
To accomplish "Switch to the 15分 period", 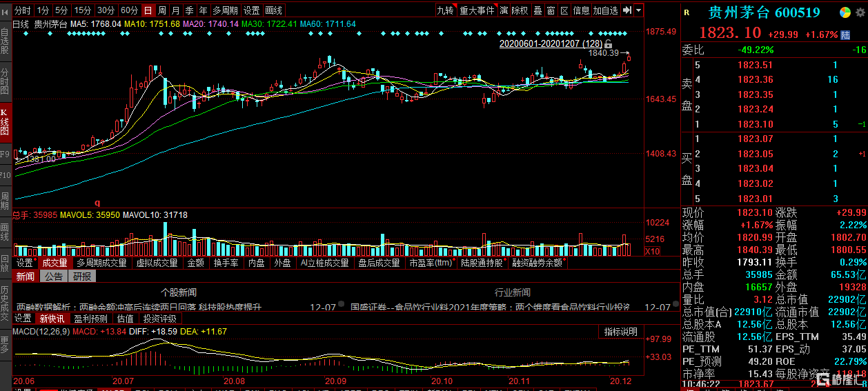I will click(83, 10).
